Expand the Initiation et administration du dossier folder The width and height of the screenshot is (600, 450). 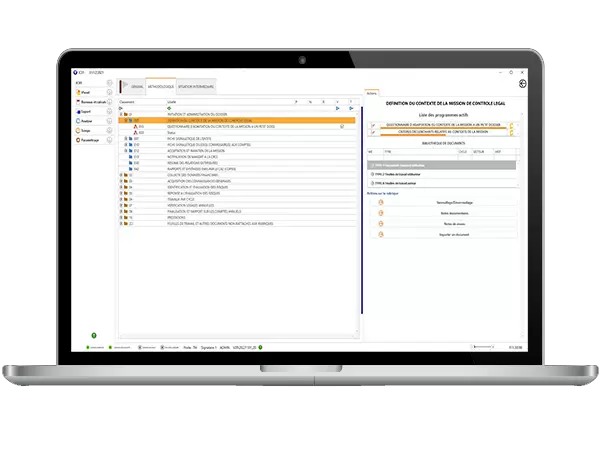[121, 115]
